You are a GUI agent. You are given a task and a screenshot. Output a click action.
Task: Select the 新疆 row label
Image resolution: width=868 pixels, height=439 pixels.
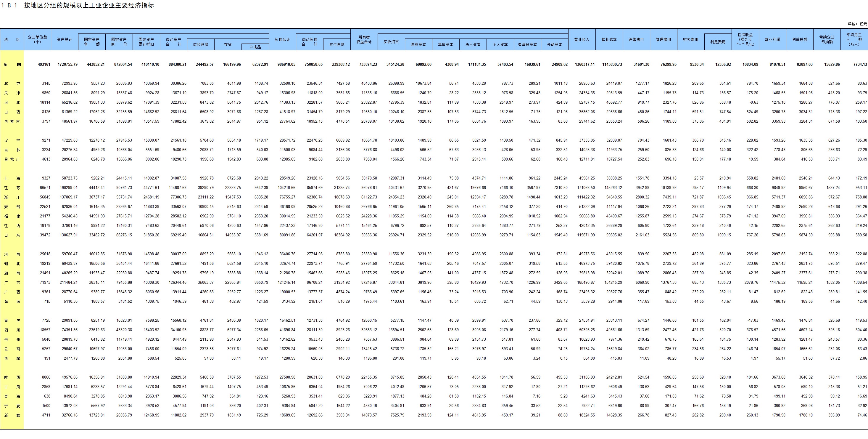12,415
